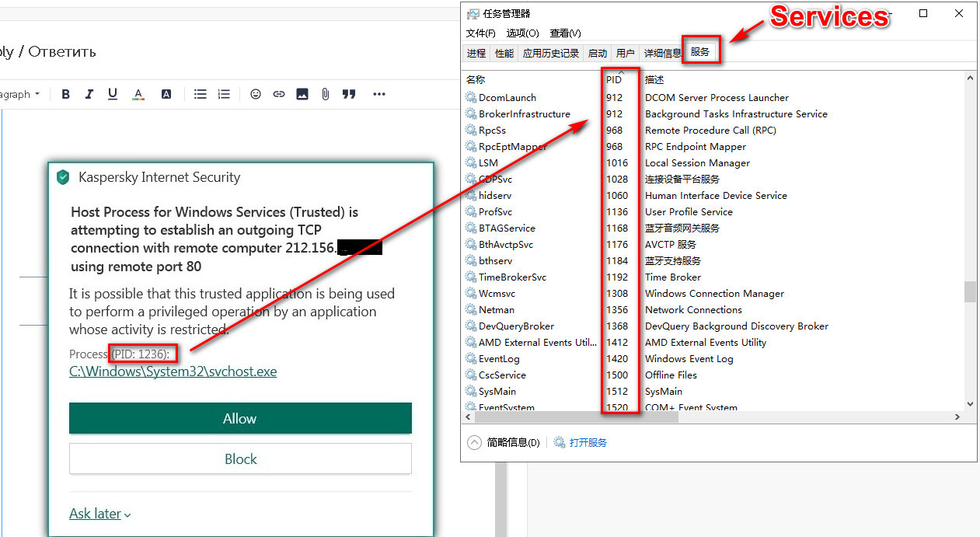
Task: Select RpcEptMapper service row
Action: click(713, 146)
